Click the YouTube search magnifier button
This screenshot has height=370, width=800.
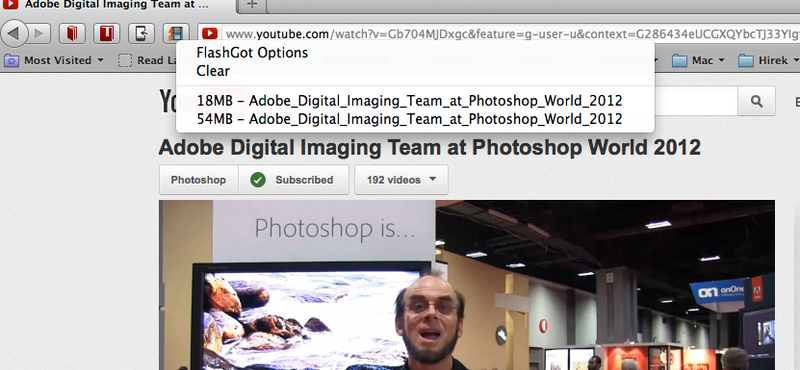pyautogui.click(x=757, y=101)
